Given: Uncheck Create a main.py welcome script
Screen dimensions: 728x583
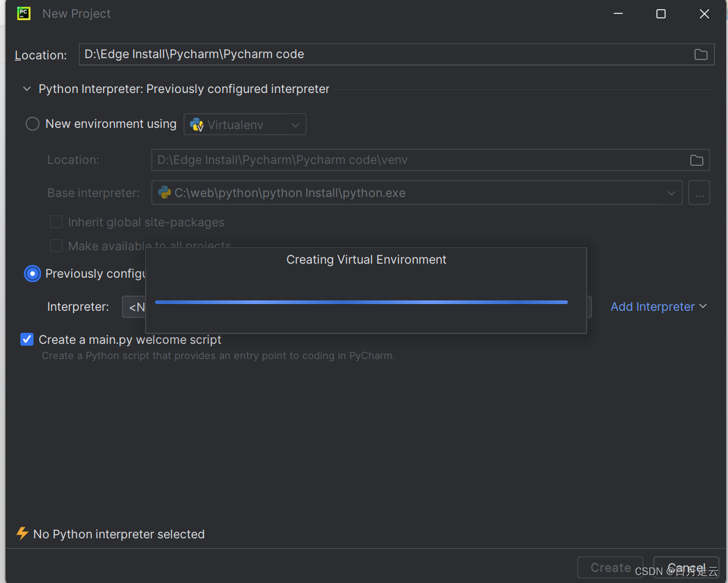Looking at the screenshot, I should (27, 340).
